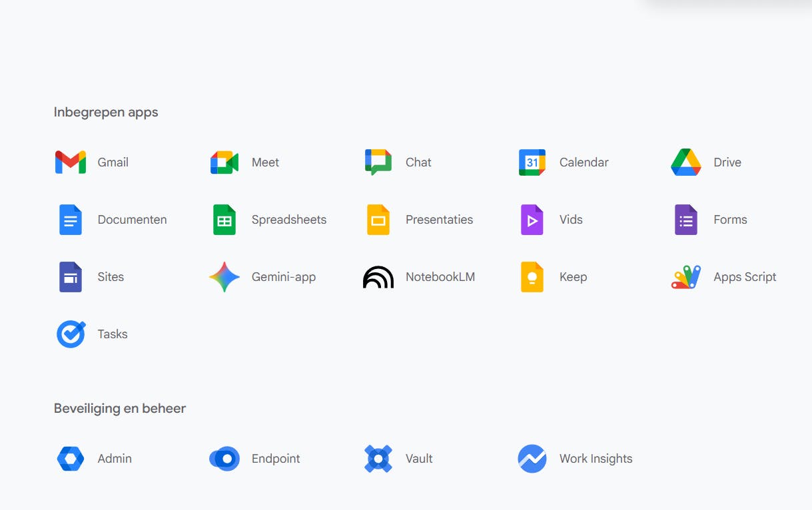The image size is (812, 510).
Task: Open the Drive triangle icon
Action: pyautogui.click(x=686, y=162)
